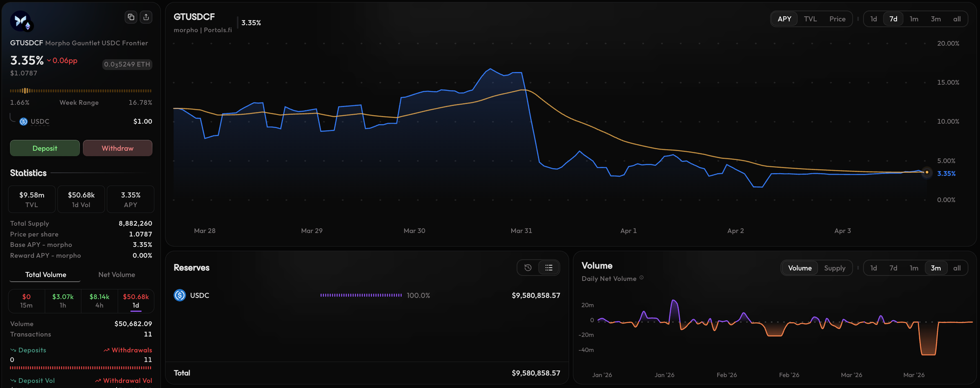980x388 pixels.
Task: Click the USDC token icon under Week Range
Action: point(24,122)
